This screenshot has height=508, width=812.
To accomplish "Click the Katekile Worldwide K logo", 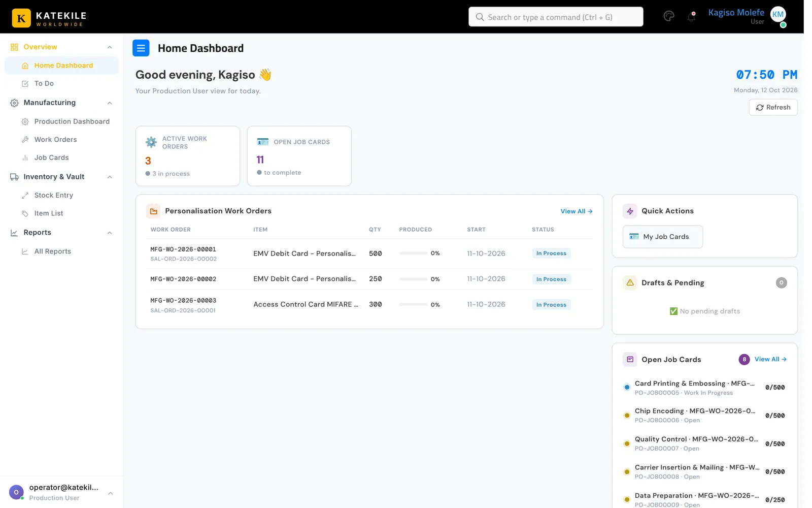I will (x=21, y=18).
